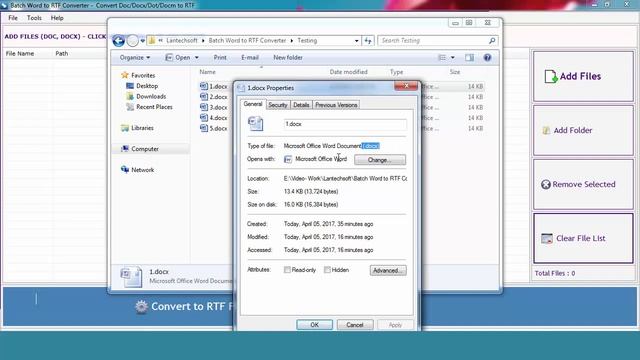This screenshot has width=640, height=360.
Task: Click New folder in Explorer toolbar
Action: (288, 58)
